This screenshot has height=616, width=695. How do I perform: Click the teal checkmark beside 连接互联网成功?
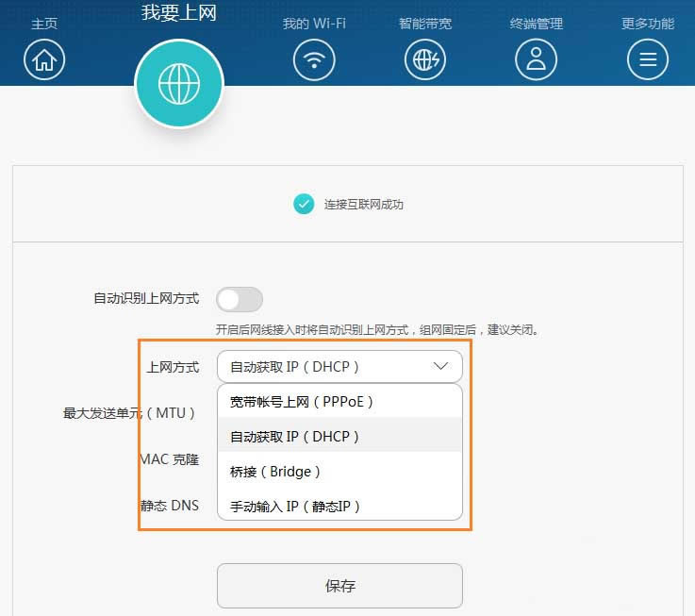click(x=304, y=204)
